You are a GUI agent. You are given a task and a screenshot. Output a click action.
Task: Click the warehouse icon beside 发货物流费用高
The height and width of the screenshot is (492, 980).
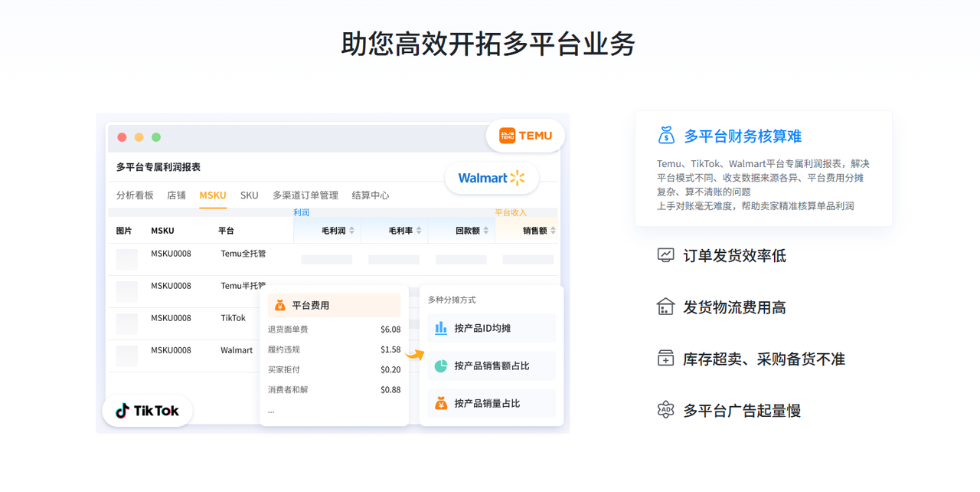tap(666, 307)
